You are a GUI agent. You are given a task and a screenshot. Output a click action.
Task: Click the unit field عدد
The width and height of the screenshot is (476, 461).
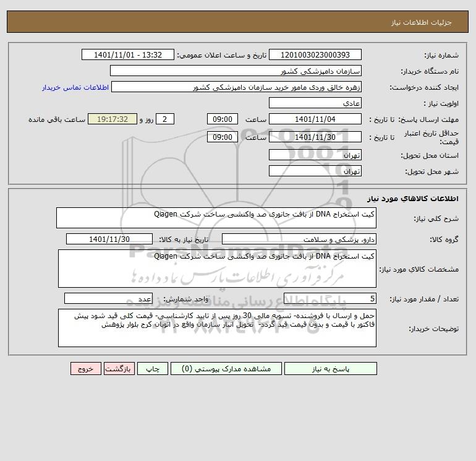[x=108, y=299]
